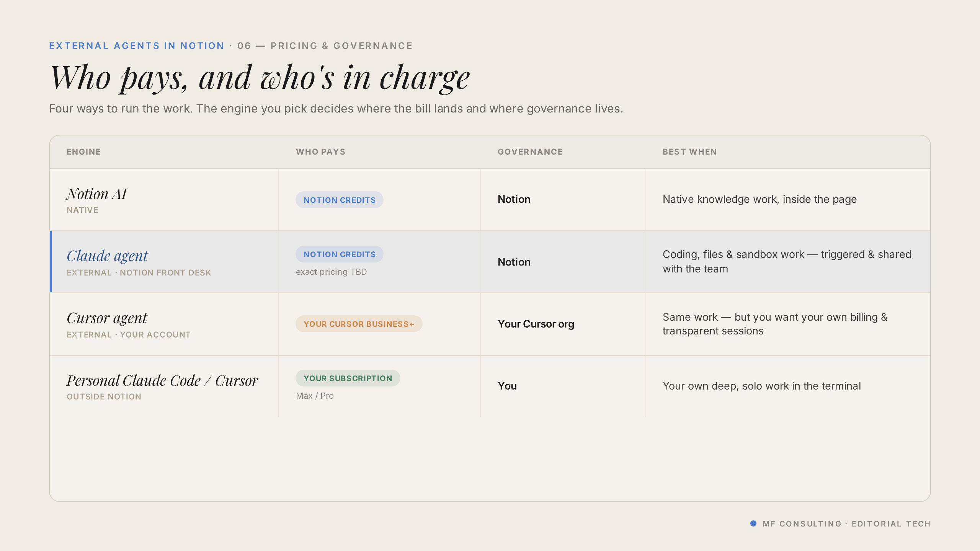Select the 'Notion AI' engine name
This screenshot has height=551, width=980.
pyautogui.click(x=96, y=194)
